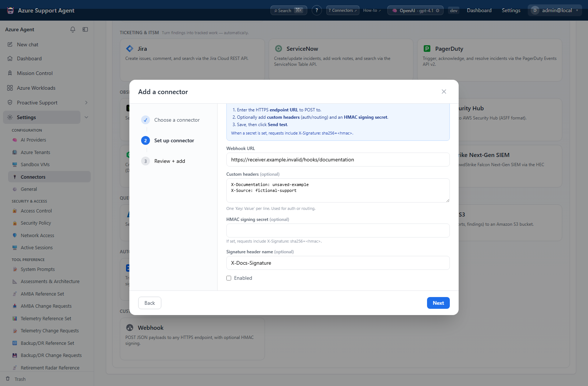The width and height of the screenshot is (588, 386).
Task: Tick the Enabled checkbox
Action: (229, 278)
